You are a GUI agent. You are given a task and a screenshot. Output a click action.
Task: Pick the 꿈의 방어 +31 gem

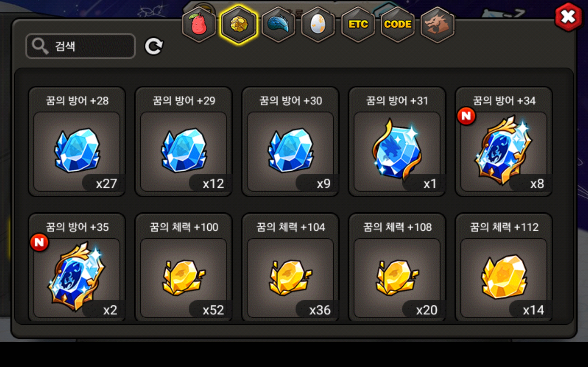point(397,142)
